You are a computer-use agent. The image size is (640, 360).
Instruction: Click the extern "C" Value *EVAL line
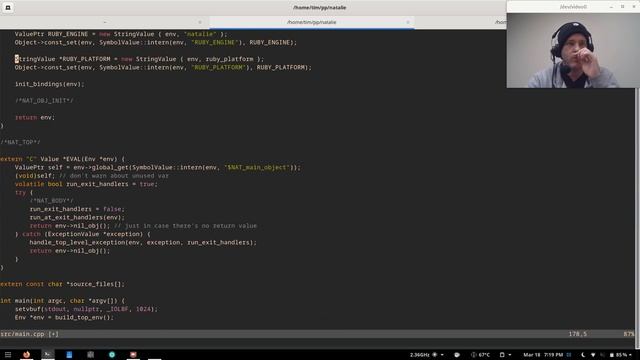(x=62, y=159)
